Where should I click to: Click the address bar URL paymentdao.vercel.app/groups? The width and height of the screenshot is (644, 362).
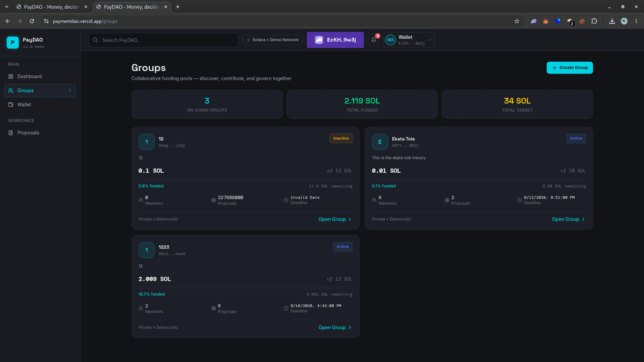pyautogui.click(x=85, y=21)
